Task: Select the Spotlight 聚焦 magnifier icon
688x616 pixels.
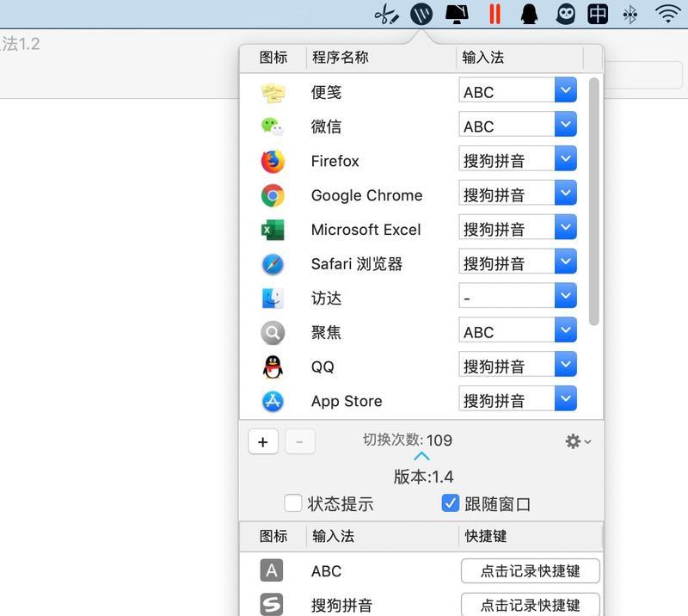Action: 273,333
